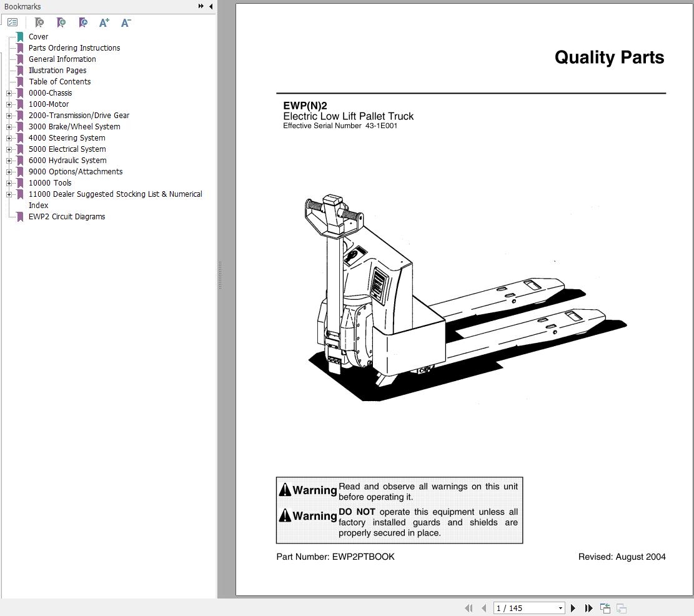Decrease bookmark text size with A- icon
Screen dimensions: 694x616
click(x=125, y=22)
